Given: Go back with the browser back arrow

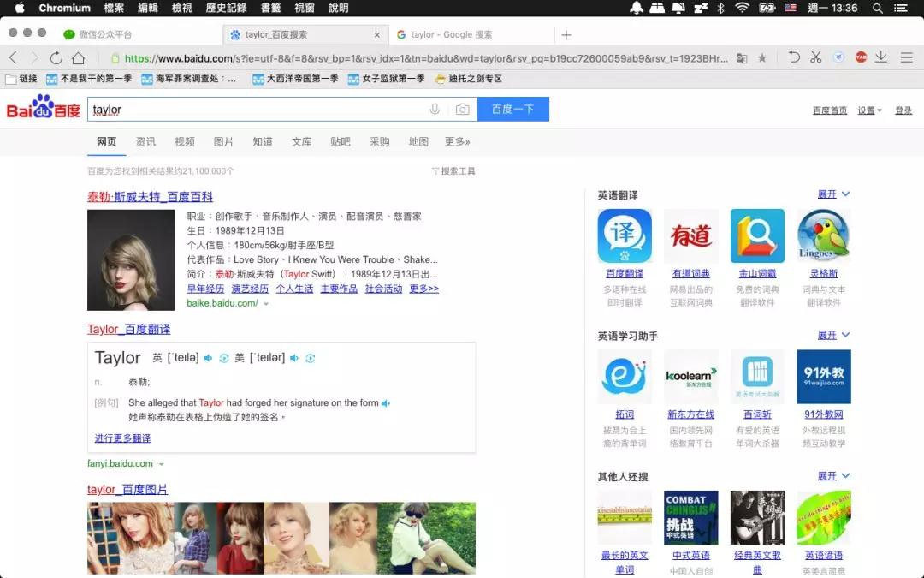Looking at the screenshot, I should click(14, 58).
